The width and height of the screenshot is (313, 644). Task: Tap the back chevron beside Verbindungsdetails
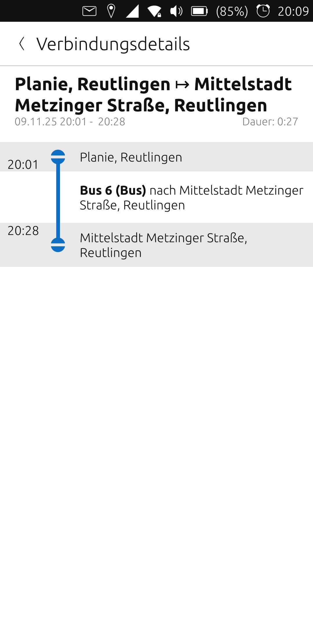21,44
